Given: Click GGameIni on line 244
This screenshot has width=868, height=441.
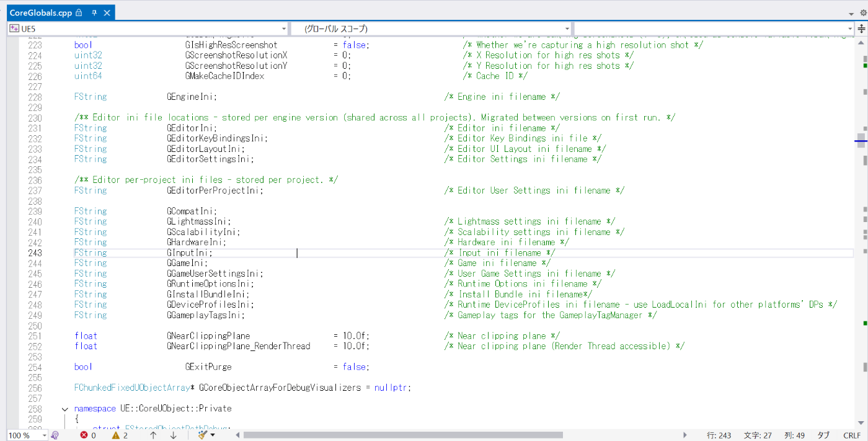Looking at the screenshot, I should [x=185, y=263].
